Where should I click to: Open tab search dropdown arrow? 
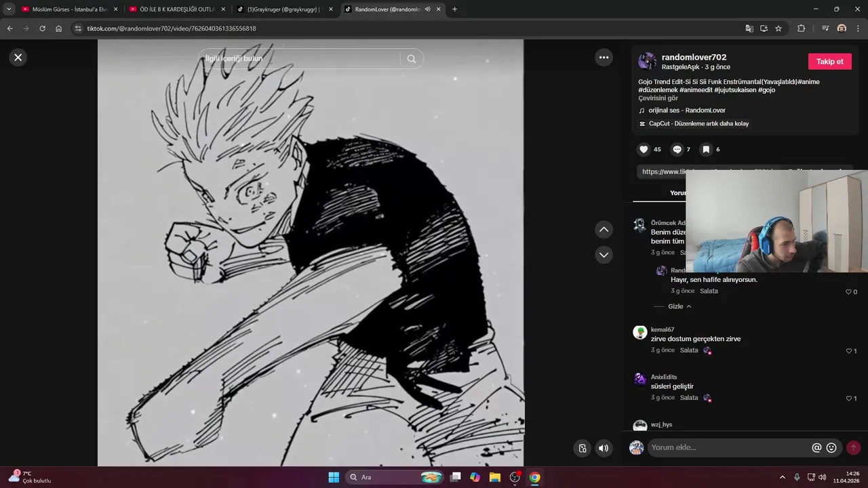pos(8,9)
